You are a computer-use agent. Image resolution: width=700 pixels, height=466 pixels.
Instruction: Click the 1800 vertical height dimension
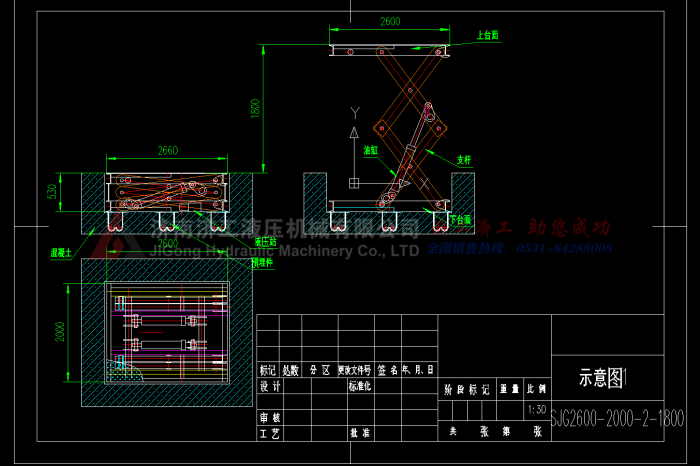256,106
